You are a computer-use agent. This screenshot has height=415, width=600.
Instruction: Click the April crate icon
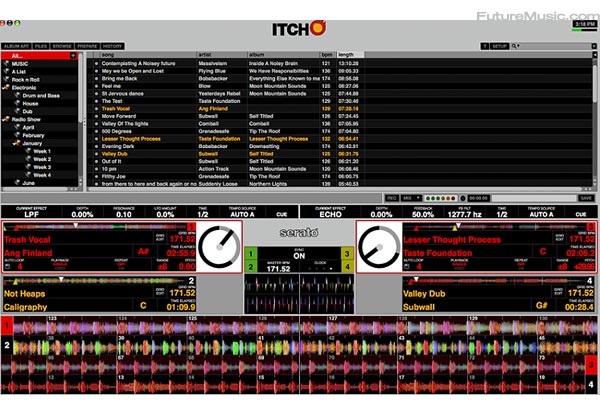pyautogui.click(x=17, y=127)
